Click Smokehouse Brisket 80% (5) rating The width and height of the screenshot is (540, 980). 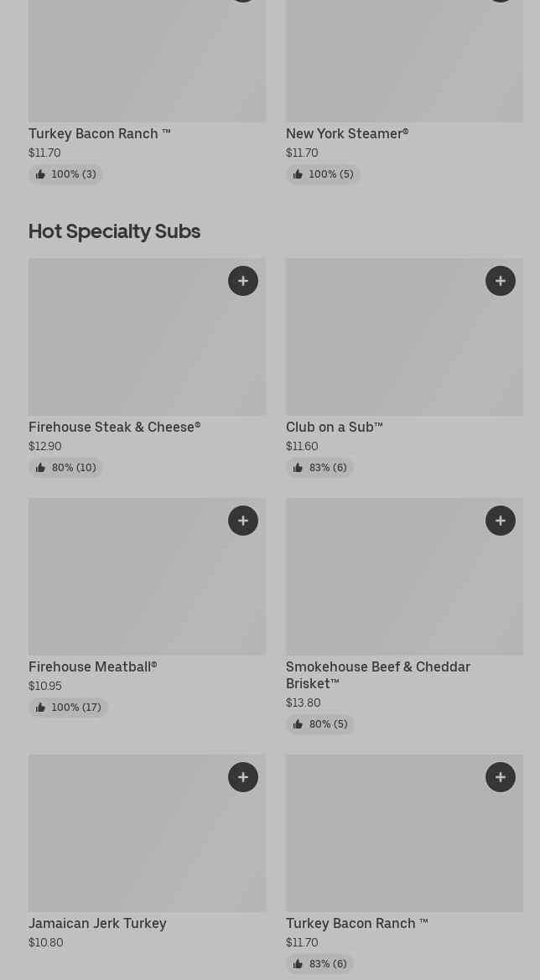click(319, 724)
